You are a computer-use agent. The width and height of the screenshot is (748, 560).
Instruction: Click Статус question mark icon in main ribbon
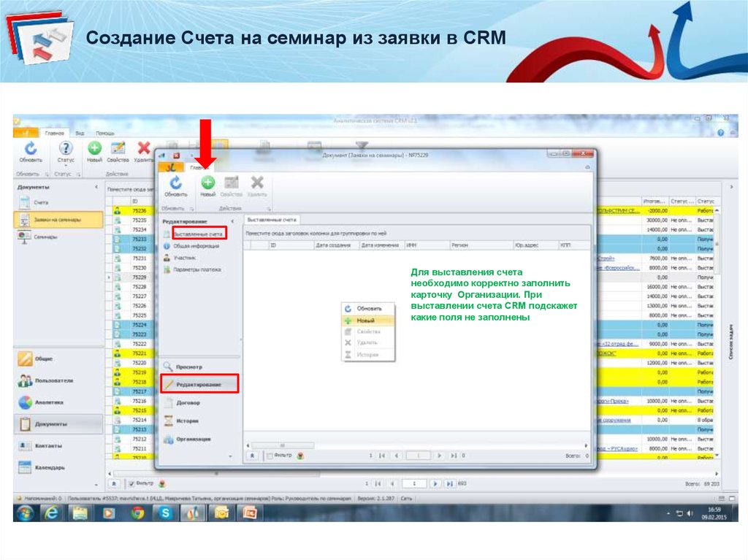[65, 148]
